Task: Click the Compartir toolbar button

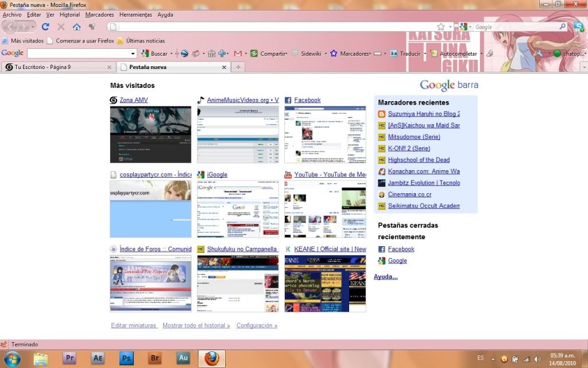Action: [268, 53]
